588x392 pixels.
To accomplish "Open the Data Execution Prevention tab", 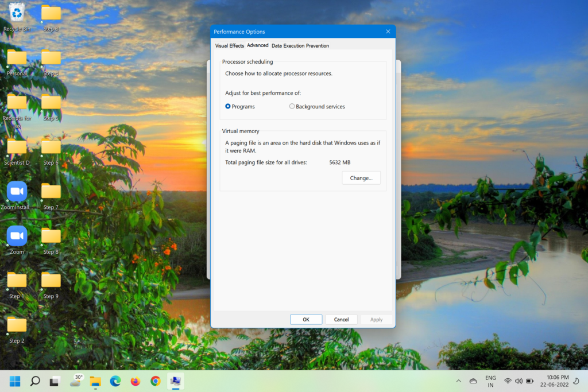I will (x=300, y=45).
